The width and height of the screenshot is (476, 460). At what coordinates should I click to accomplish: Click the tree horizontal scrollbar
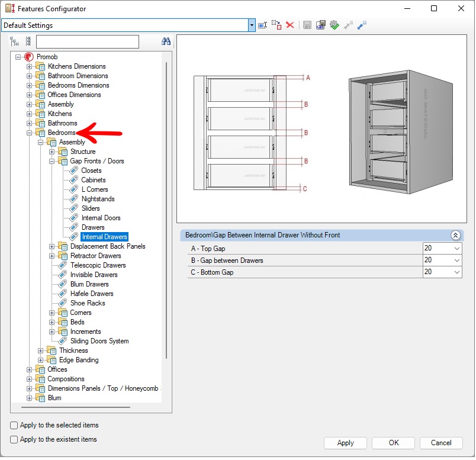(x=76, y=407)
